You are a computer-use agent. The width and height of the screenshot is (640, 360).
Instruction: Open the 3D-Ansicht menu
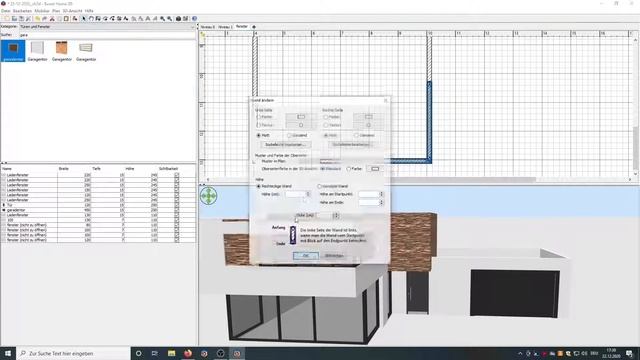pyautogui.click(x=72, y=11)
